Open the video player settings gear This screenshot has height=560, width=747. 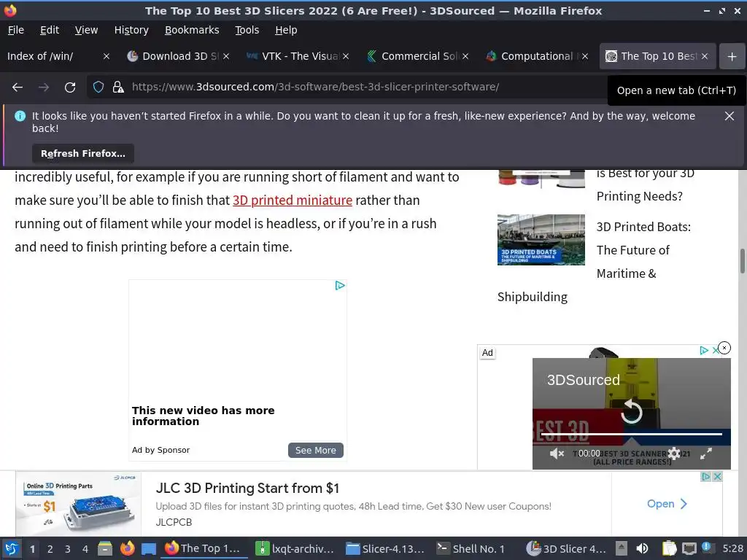(674, 454)
